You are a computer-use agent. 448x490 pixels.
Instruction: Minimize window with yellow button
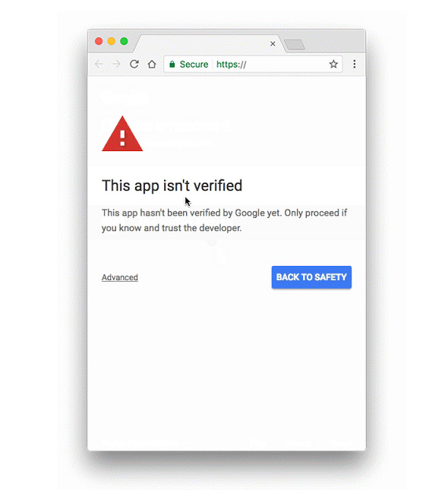(112, 41)
